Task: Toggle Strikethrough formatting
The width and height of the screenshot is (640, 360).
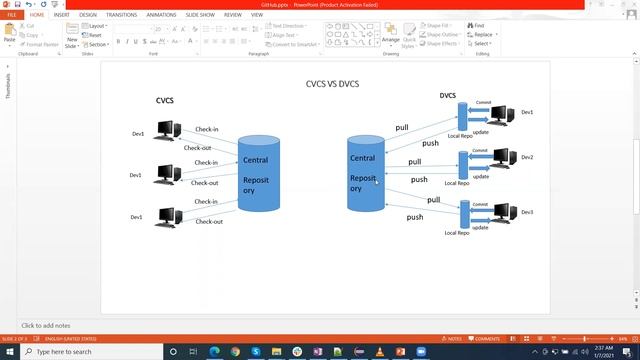Action: [x=153, y=41]
